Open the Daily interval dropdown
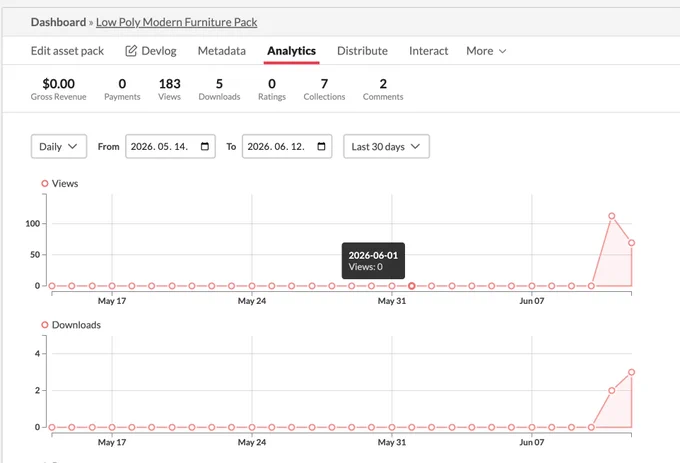 [59, 147]
